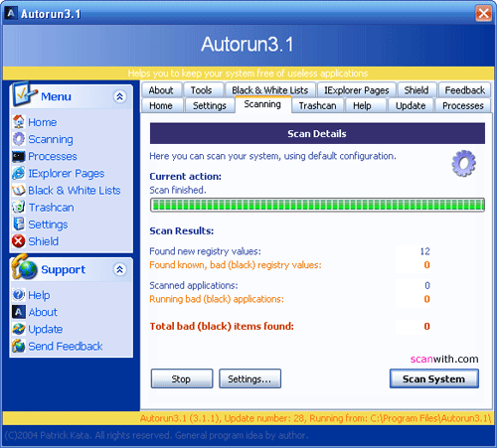Open the Processes tab
Image resolution: width=497 pixels, height=448 pixels.
coord(463,105)
